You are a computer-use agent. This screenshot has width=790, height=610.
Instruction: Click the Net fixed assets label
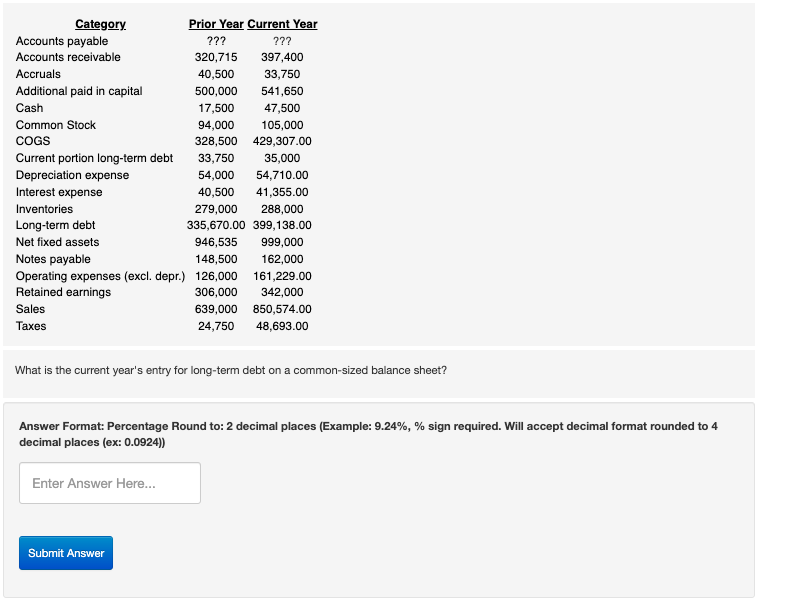tap(57, 242)
